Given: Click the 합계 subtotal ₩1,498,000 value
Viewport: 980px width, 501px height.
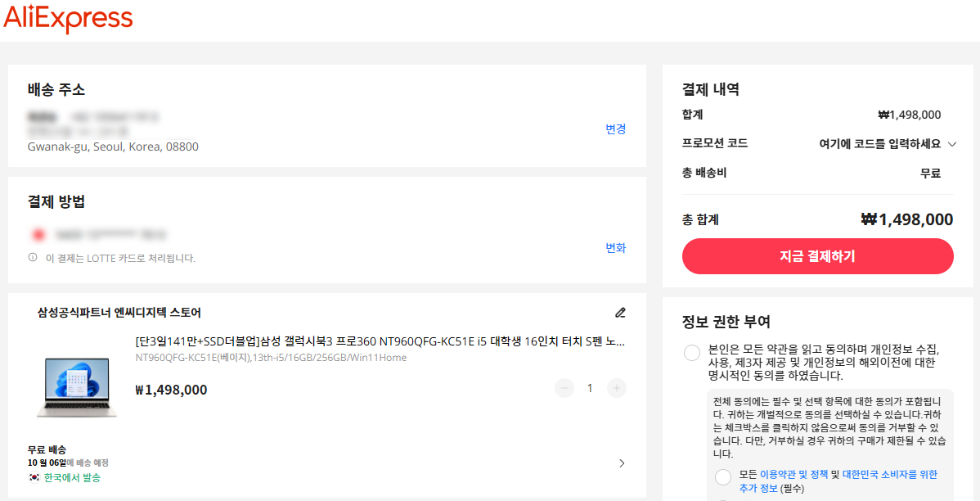Looking at the screenshot, I should pos(910,115).
